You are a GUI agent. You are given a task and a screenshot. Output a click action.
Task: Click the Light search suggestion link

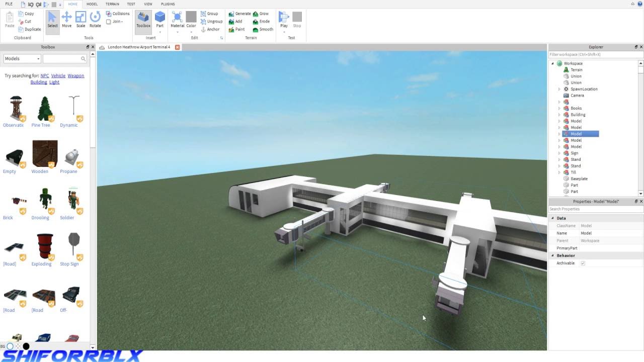click(x=54, y=82)
